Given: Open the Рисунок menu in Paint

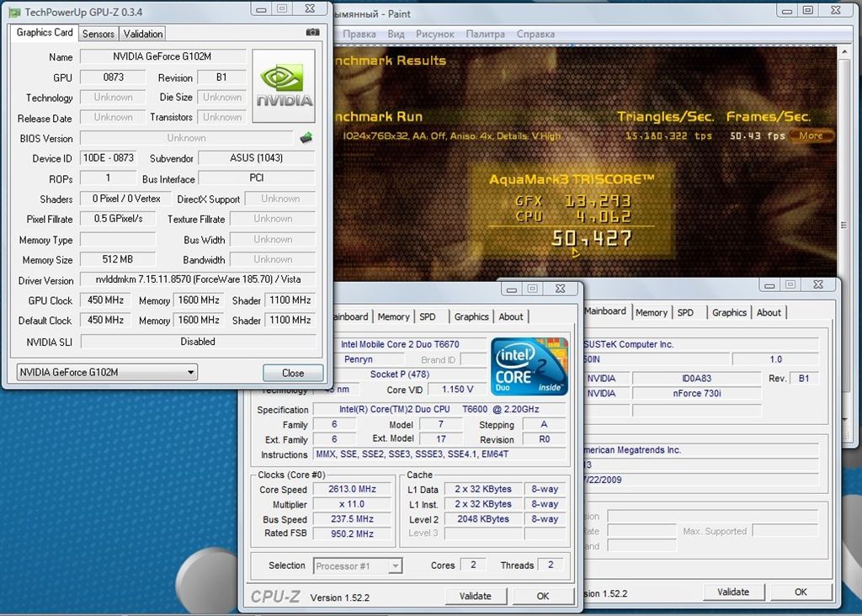Looking at the screenshot, I should click(x=435, y=34).
